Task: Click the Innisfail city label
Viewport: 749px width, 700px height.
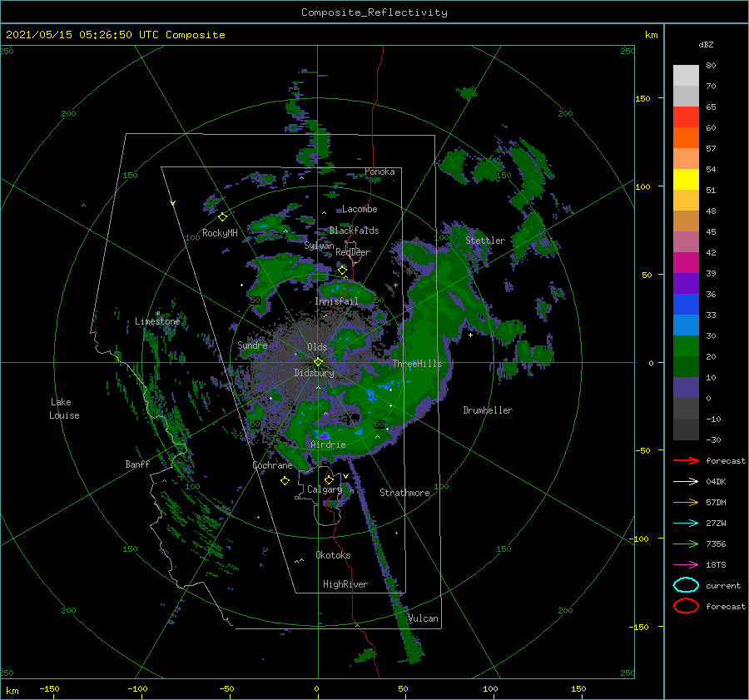Action: (x=336, y=301)
